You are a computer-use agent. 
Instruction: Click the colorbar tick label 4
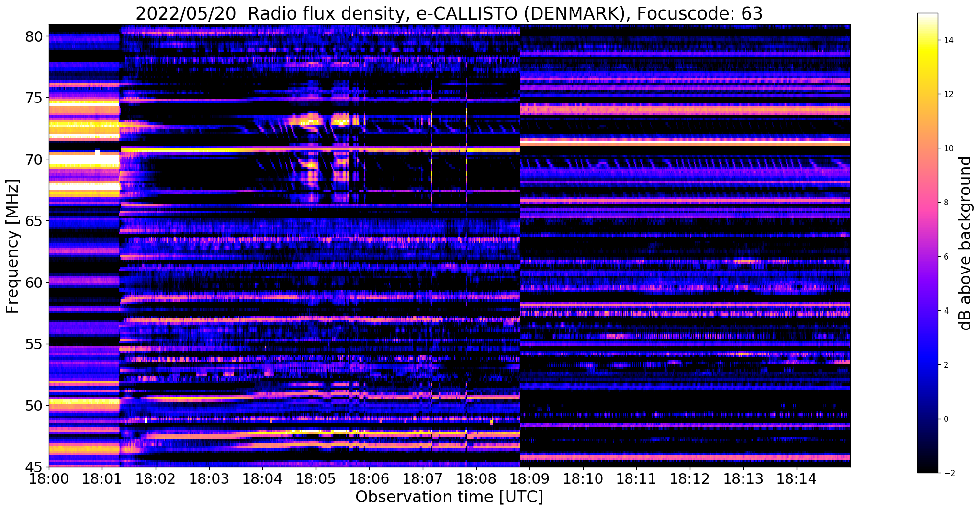pyautogui.click(x=946, y=311)
